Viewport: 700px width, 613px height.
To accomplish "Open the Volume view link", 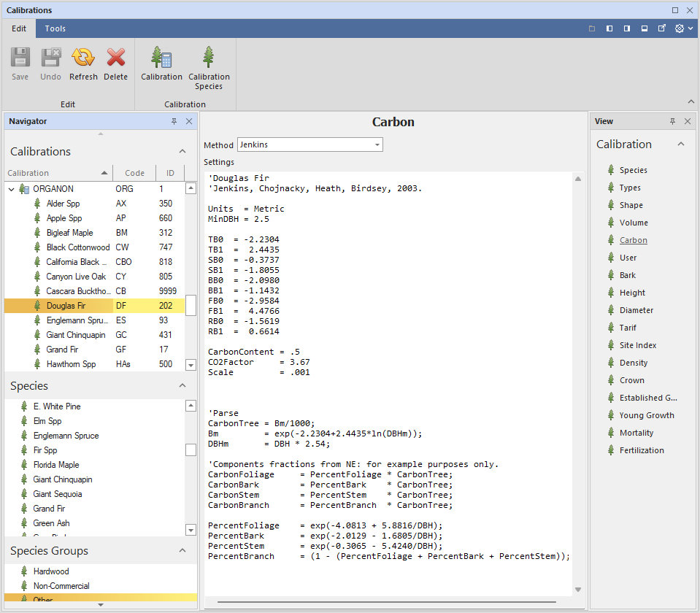I will click(x=634, y=223).
